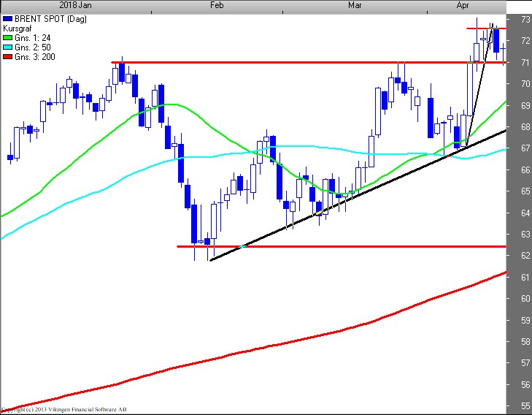Select the BRENT SPOT (Dag) legend label
532x415 pixels.
pyautogui.click(x=50, y=19)
